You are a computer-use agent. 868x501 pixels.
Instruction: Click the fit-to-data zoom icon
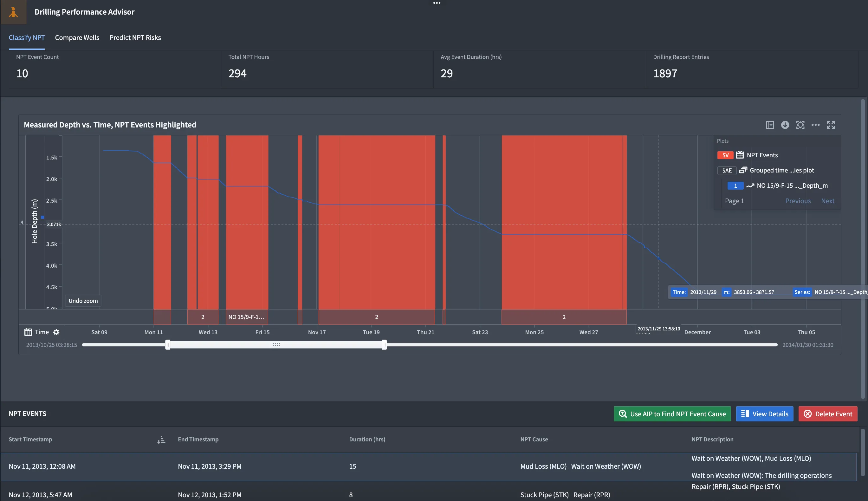(800, 125)
